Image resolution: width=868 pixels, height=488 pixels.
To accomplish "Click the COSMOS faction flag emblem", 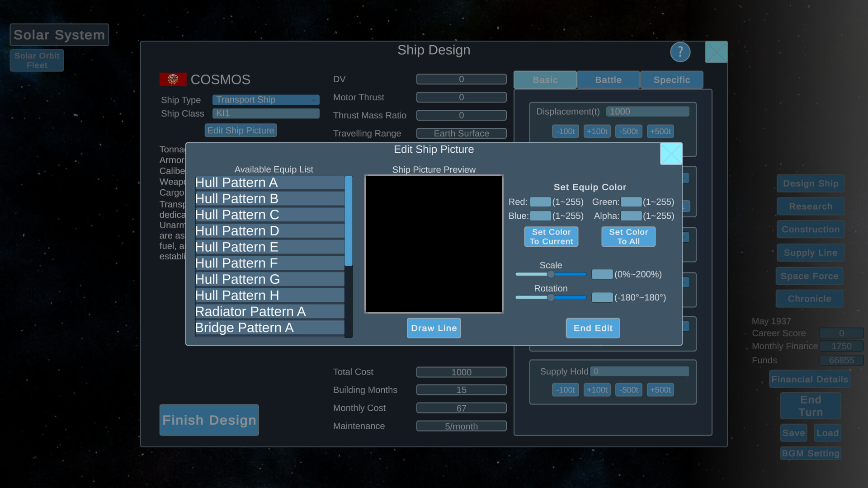I will click(x=173, y=79).
